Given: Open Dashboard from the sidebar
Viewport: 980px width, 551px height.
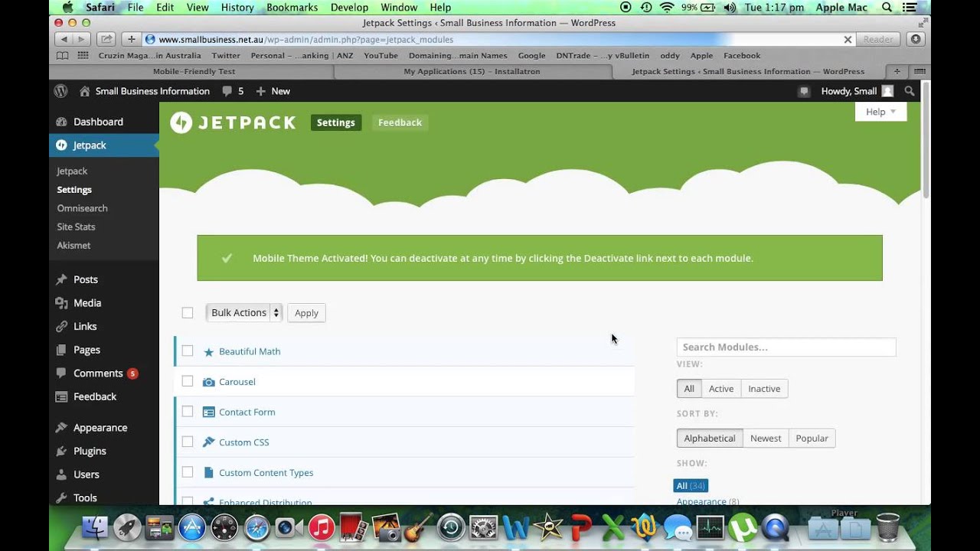Looking at the screenshot, I should point(98,122).
